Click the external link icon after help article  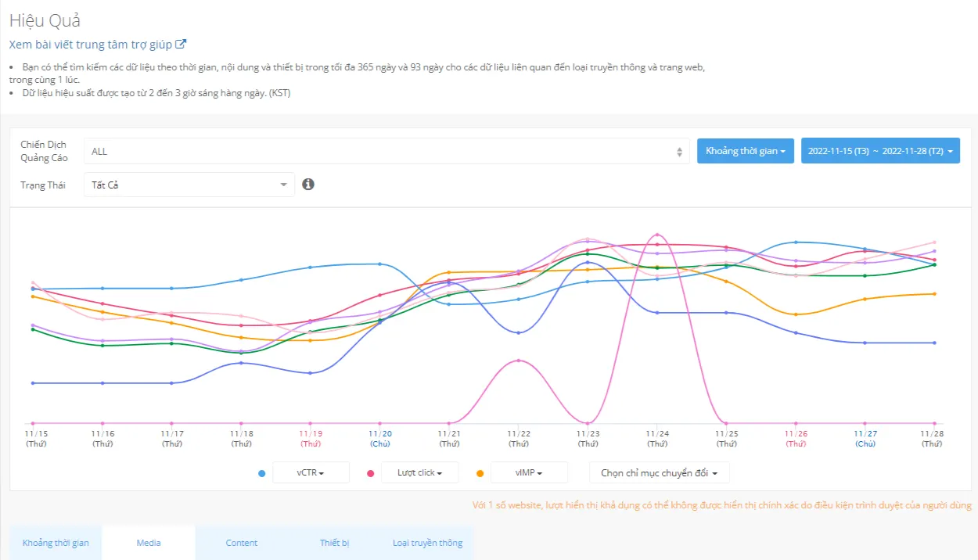pyautogui.click(x=181, y=45)
